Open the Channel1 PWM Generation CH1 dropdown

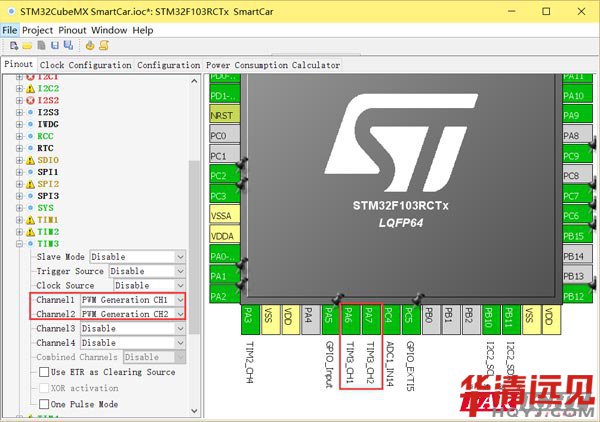133,300
